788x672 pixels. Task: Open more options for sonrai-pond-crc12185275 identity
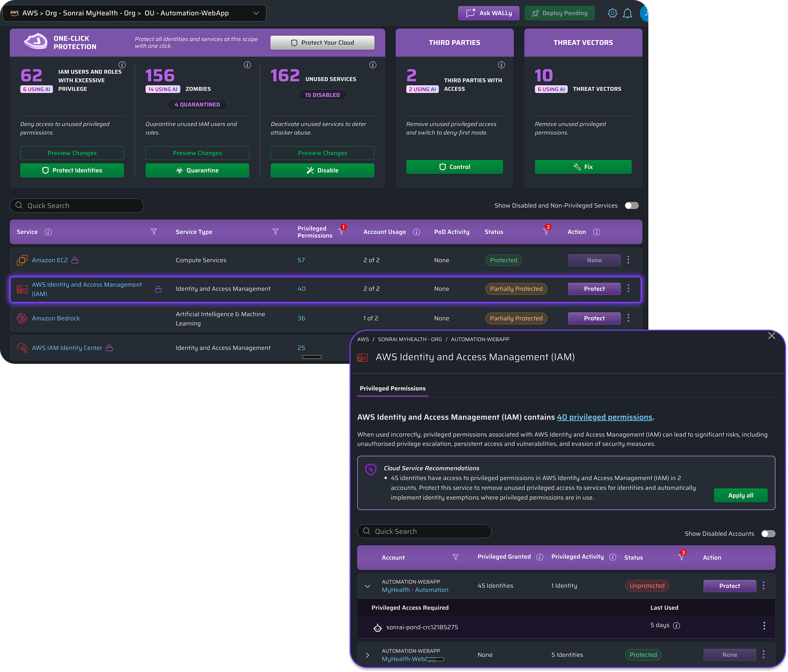click(x=764, y=626)
